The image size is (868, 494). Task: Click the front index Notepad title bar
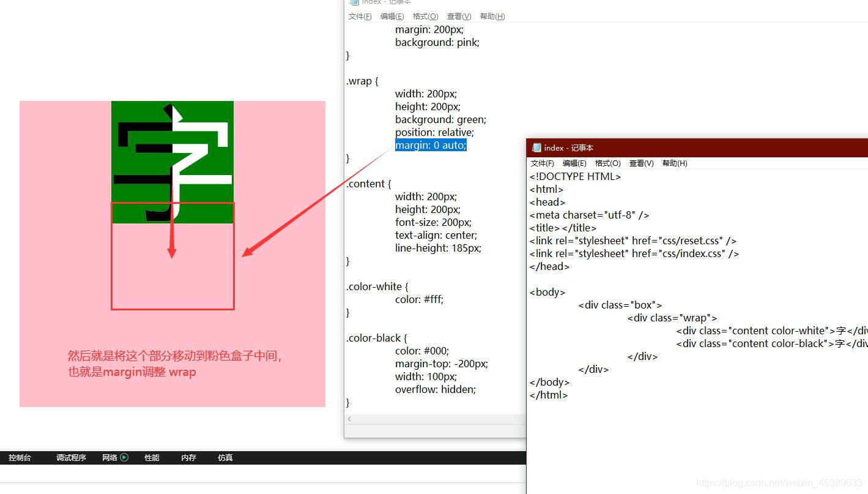697,148
